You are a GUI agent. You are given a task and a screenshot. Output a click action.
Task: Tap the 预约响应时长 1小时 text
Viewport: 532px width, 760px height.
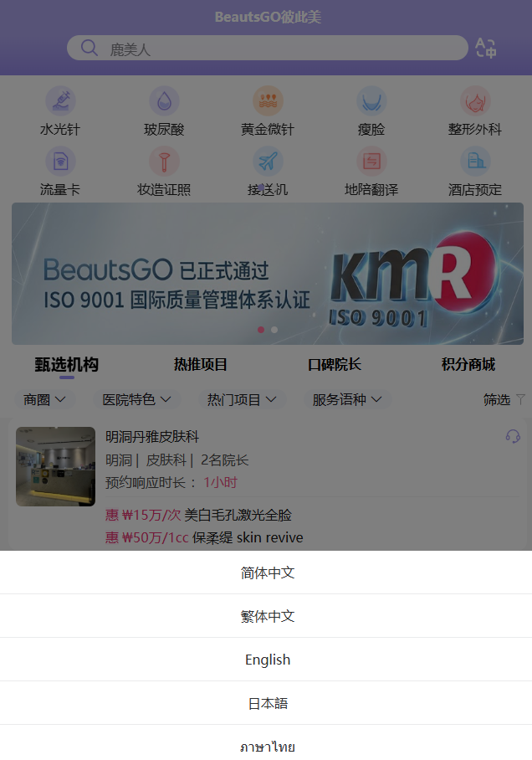click(171, 482)
